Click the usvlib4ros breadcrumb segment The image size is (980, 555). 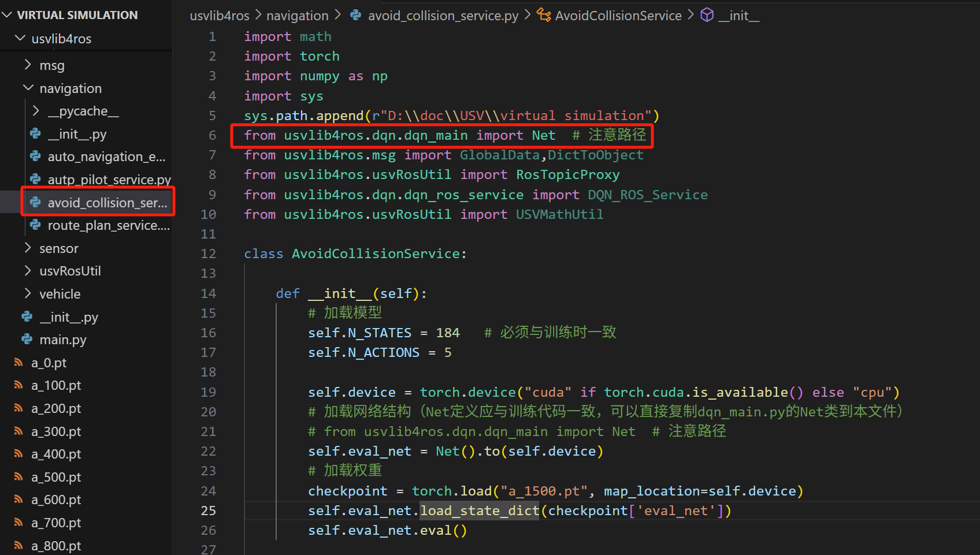pos(219,16)
